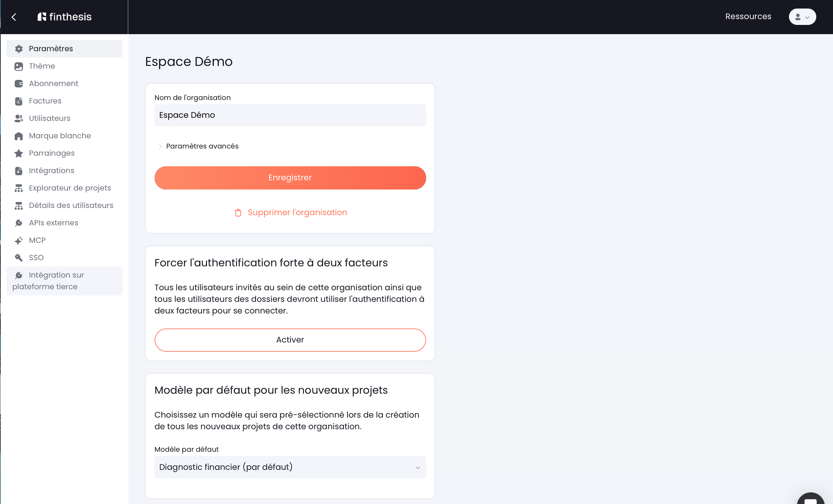Click the Nom de l'organisation field
833x504 pixels.
(x=290, y=115)
